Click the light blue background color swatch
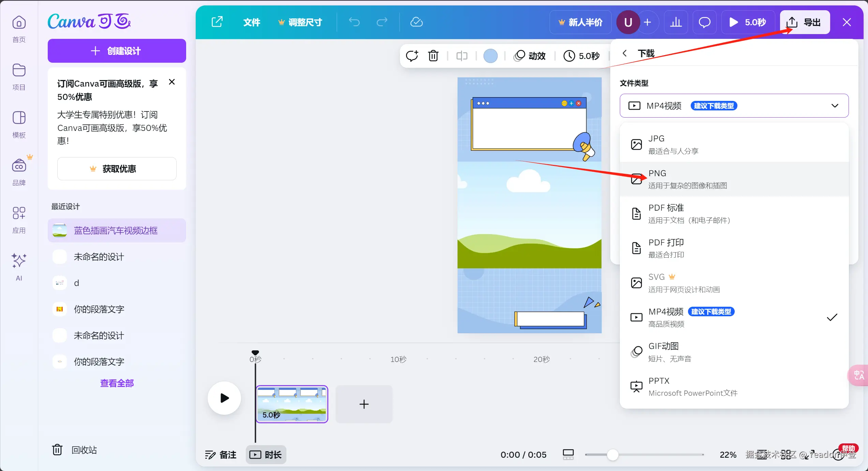 490,56
